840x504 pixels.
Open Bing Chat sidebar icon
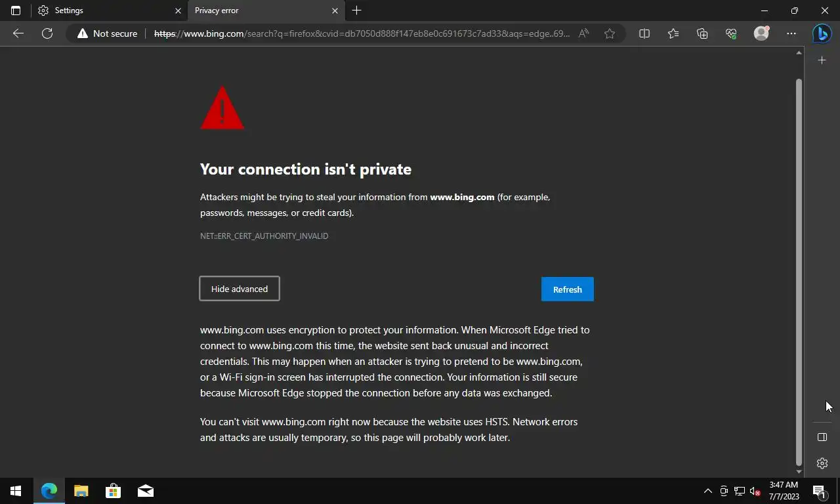(822, 33)
